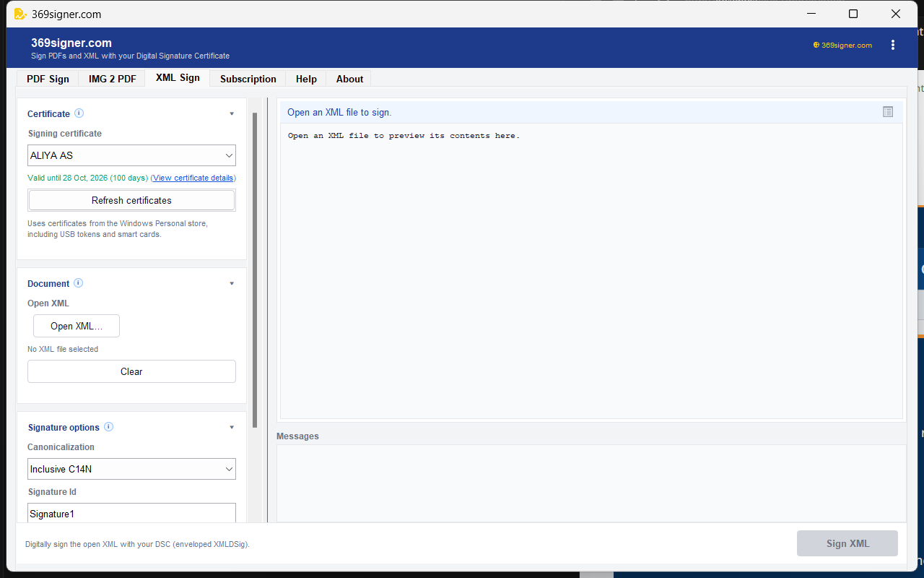Collapse the Signature options section arrow

tap(232, 428)
